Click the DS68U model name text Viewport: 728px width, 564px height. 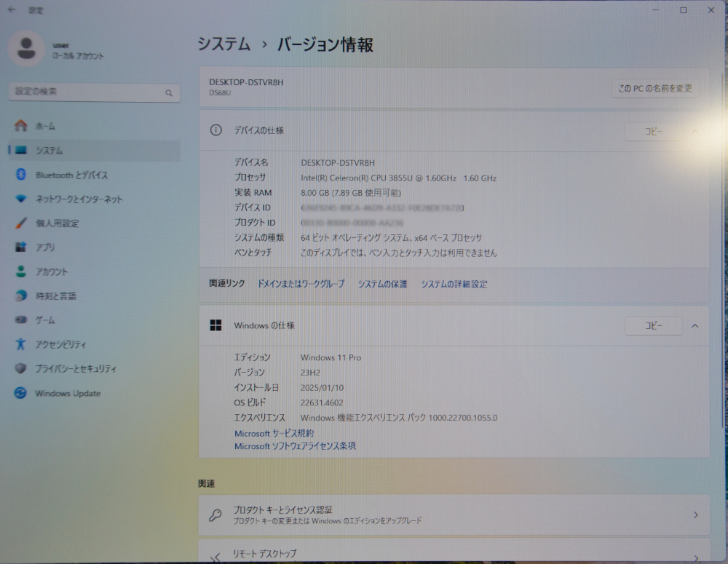pyautogui.click(x=220, y=92)
